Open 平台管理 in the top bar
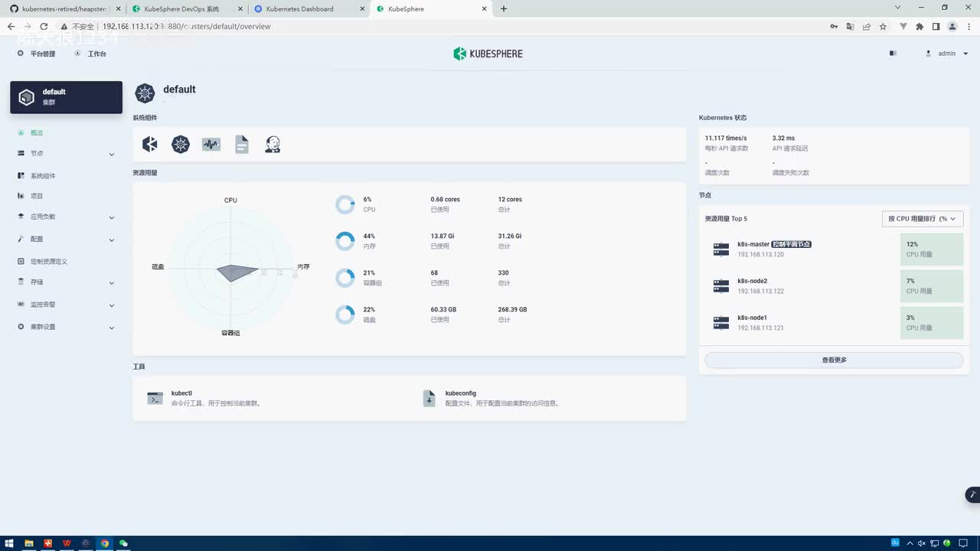Viewport: 980px width, 551px height. [x=37, y=54]
